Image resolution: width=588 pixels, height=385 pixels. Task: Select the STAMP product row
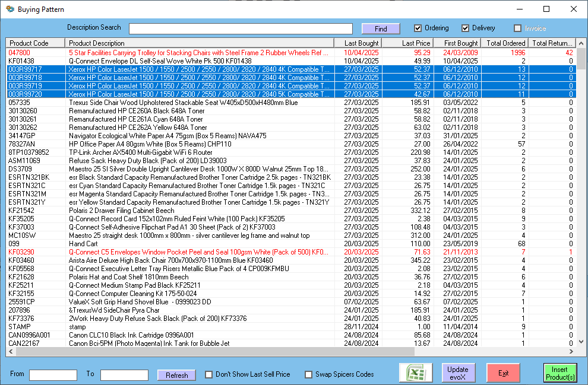[291, 327]
